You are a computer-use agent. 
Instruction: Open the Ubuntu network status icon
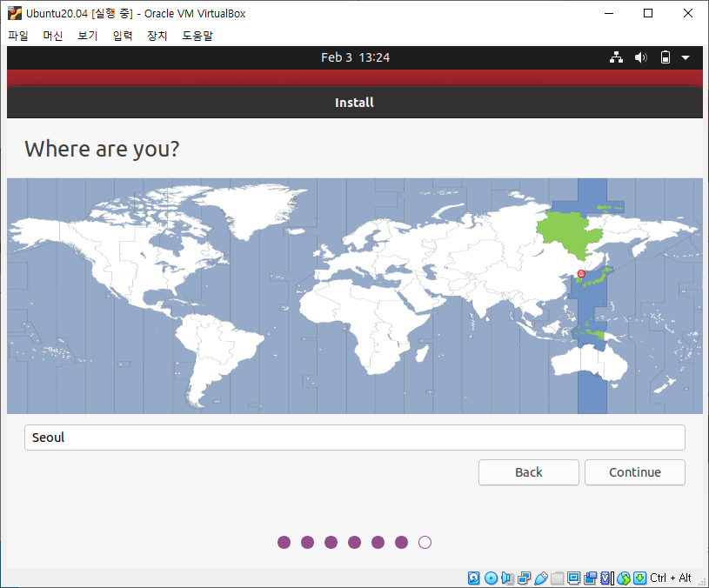[616, 57]
